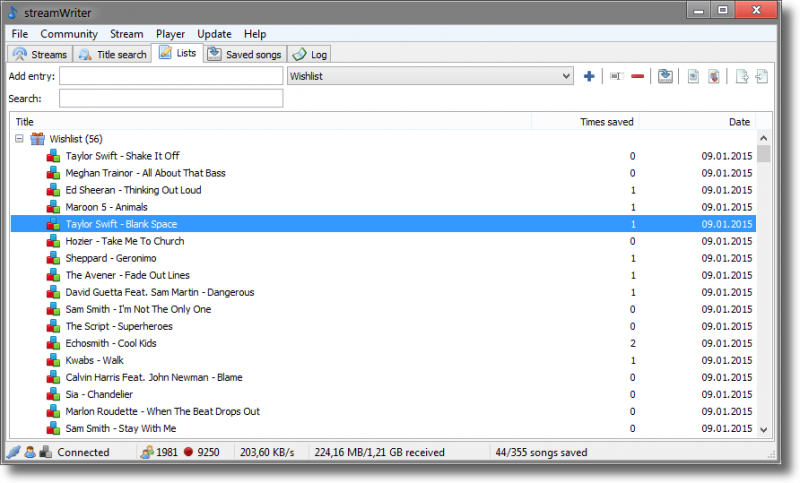Click the Connected status text
Viewport: 800px width, 483px height.
coord(83,452)
